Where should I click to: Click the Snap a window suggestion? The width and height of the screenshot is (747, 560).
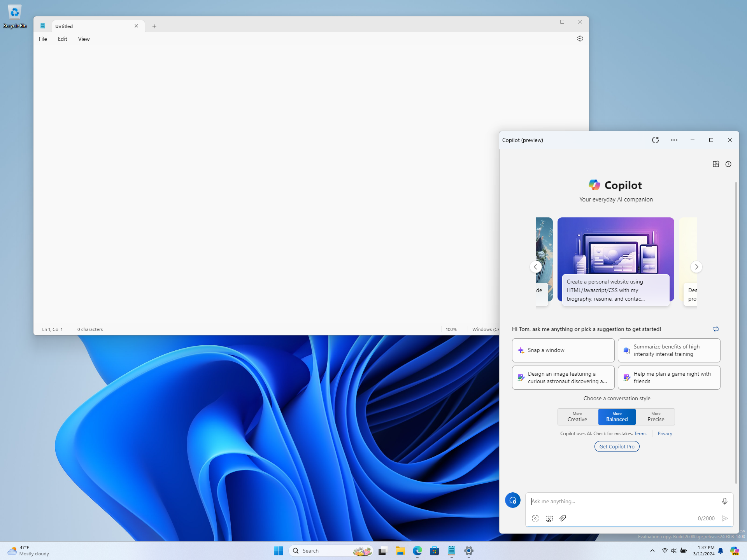563,350
